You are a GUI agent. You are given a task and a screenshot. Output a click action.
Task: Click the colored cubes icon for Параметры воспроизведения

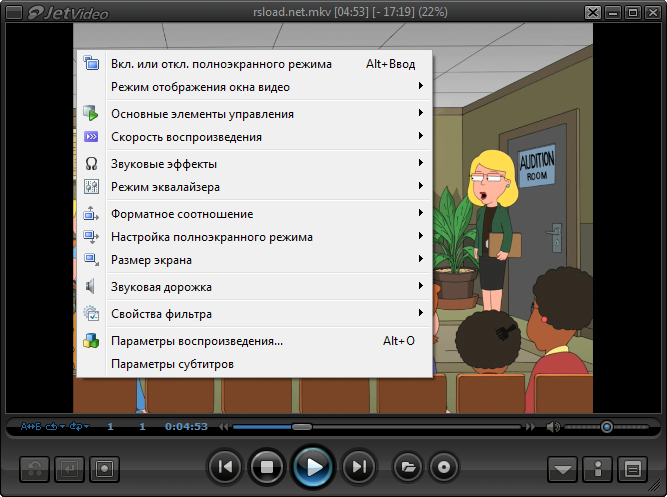91,340
